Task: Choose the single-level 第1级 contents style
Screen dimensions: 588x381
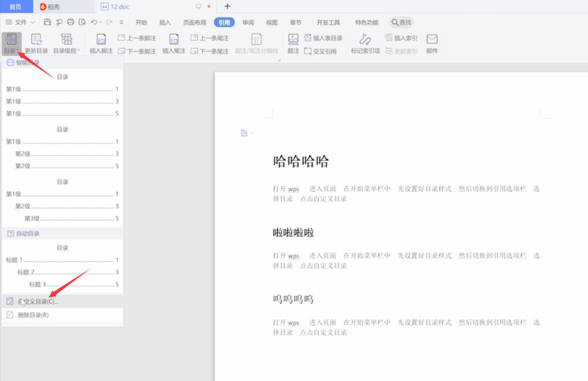Action: pos(62,95)
